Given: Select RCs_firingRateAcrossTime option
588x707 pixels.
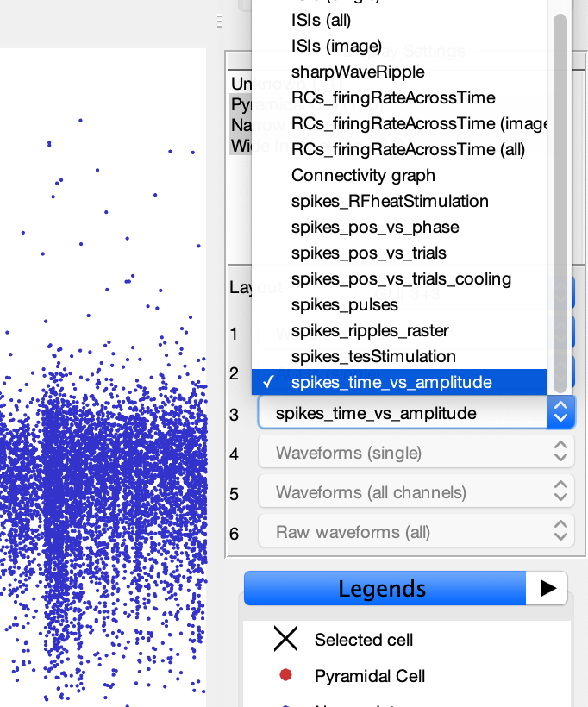Looking at the screenshot, I should [x=399, y=97].
